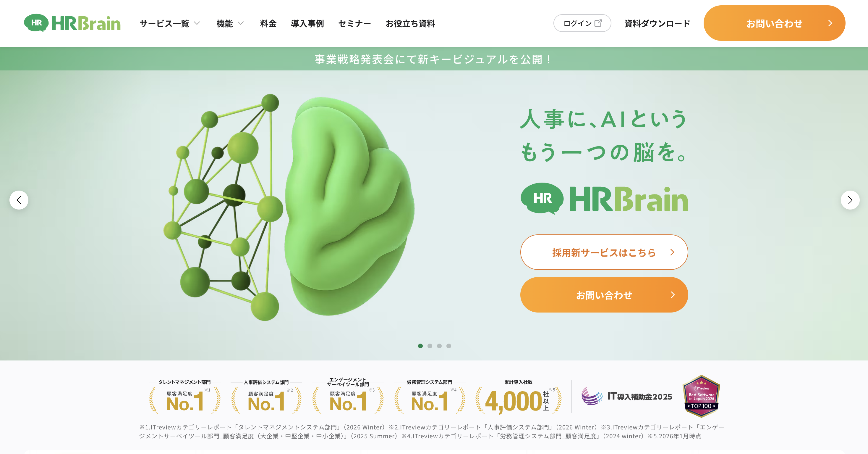Click the HR speech bubble icon in hero
This screenshot has width=868, height=454.
(x=542, y=199)
